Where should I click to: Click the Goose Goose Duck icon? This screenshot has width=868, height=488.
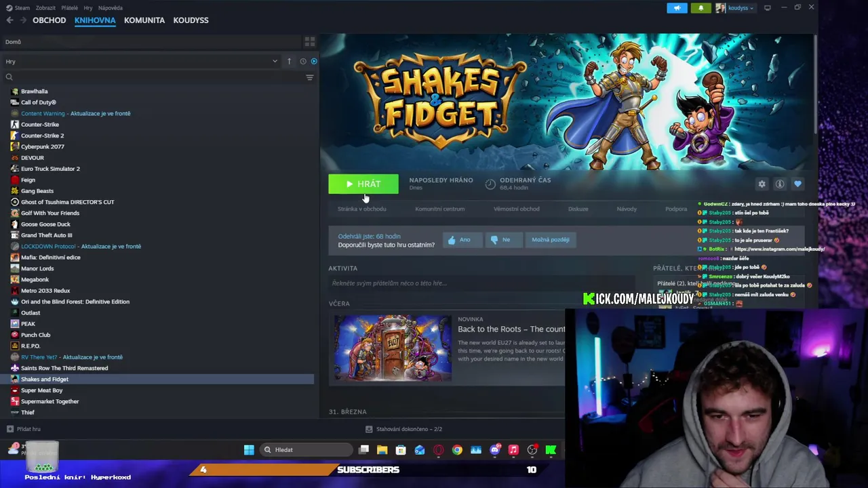point(15,224)
